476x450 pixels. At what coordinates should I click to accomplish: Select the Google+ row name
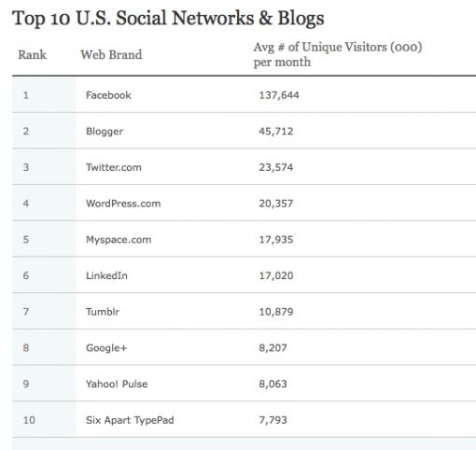[x=106, y=348]
